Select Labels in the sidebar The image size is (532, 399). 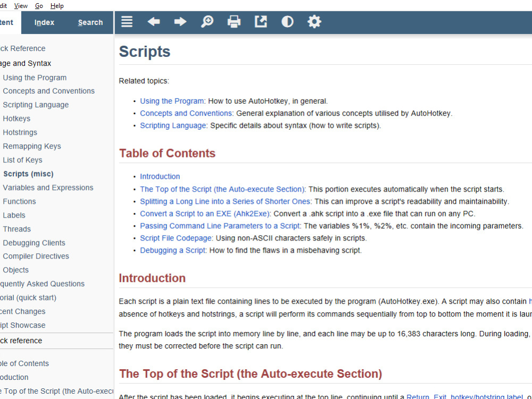[x=14, y=215]
